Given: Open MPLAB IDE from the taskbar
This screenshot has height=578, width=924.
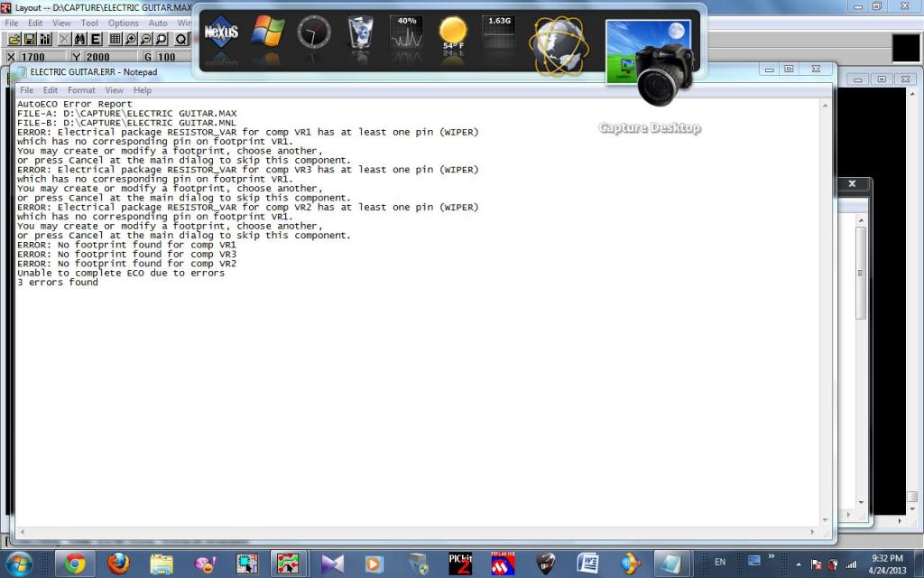Looking at the screenshot, I should (x=503, y=564).
